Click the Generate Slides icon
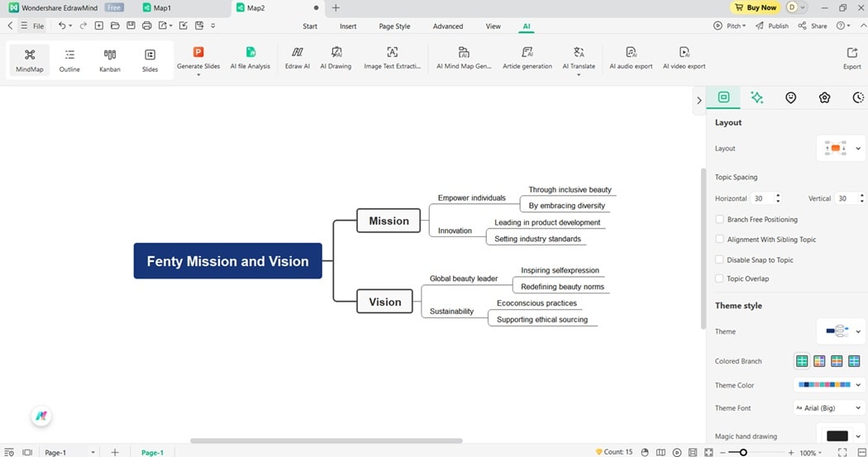 198,52
